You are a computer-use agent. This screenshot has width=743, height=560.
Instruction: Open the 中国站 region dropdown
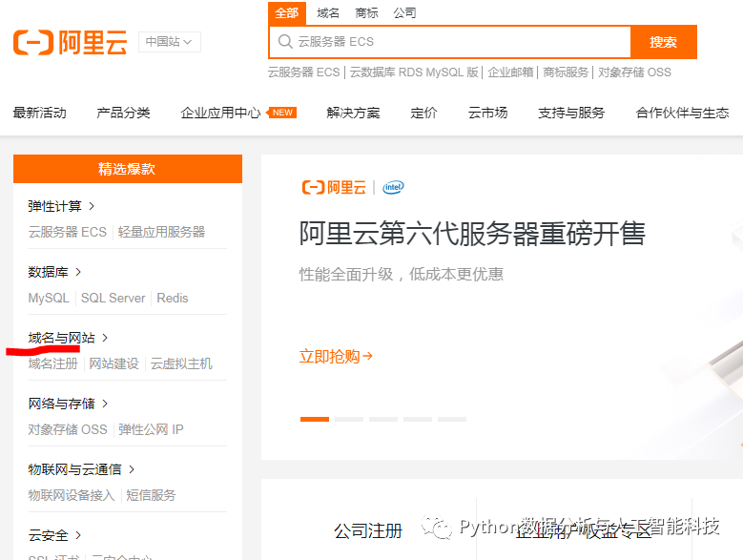tap(170, 42)
